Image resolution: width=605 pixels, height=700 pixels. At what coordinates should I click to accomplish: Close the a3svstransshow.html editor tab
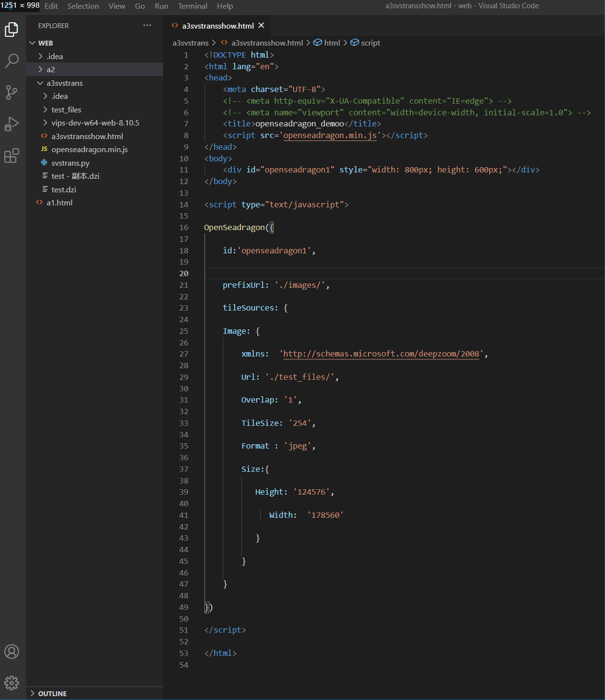262,25
